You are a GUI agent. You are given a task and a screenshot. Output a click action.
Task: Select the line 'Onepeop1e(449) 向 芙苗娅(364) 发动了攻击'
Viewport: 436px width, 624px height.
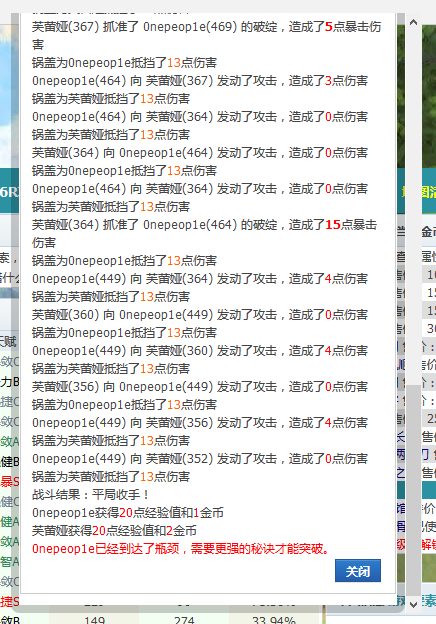[x=200, y=279]
